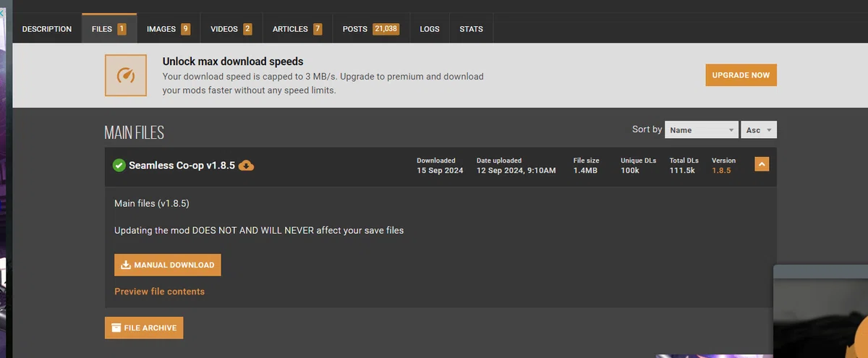Click the 100k Unique DLs value
The image size is (868, 358).
tap(630, 171)
